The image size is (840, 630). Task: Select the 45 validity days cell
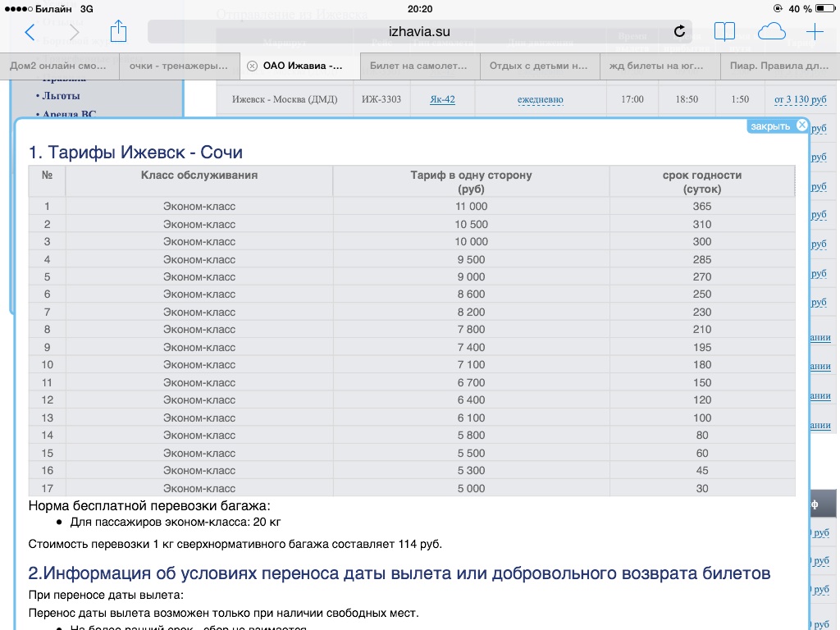coord(702,470)
